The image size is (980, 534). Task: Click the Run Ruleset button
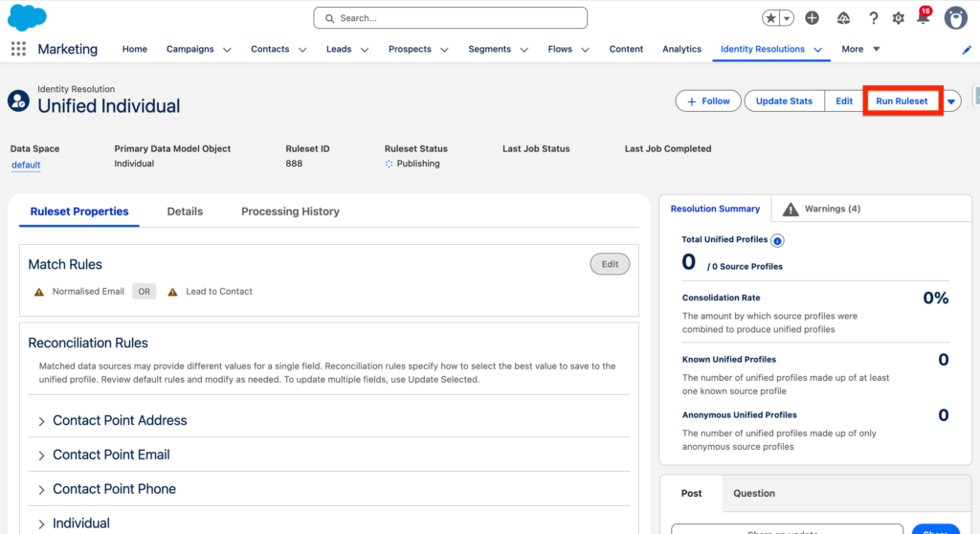902,101
